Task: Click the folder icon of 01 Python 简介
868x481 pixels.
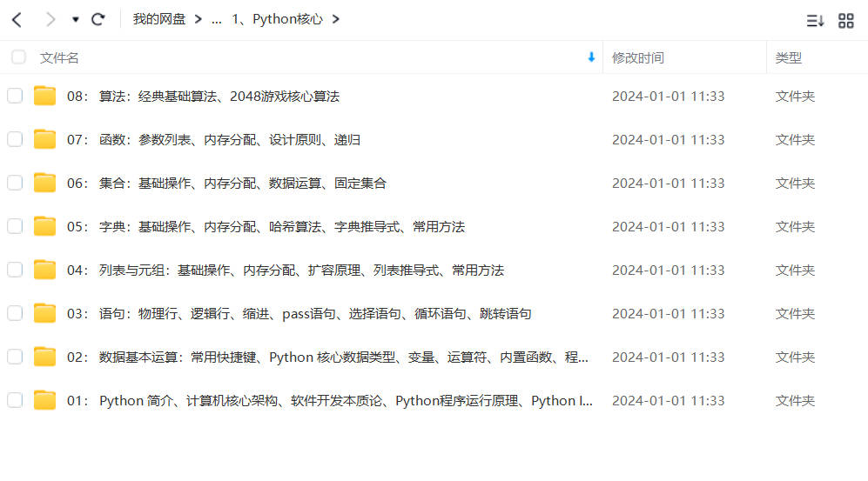Action: [x=45, y=400]
